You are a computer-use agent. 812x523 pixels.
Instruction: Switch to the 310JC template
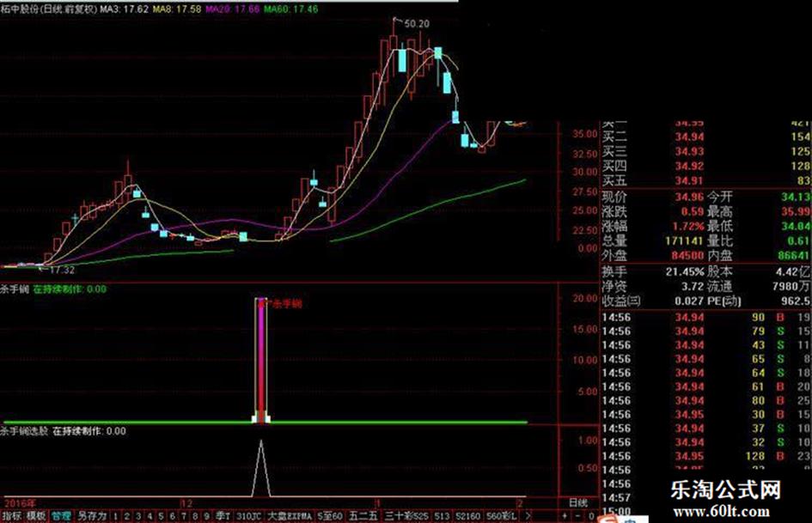(x=248, y=516)
